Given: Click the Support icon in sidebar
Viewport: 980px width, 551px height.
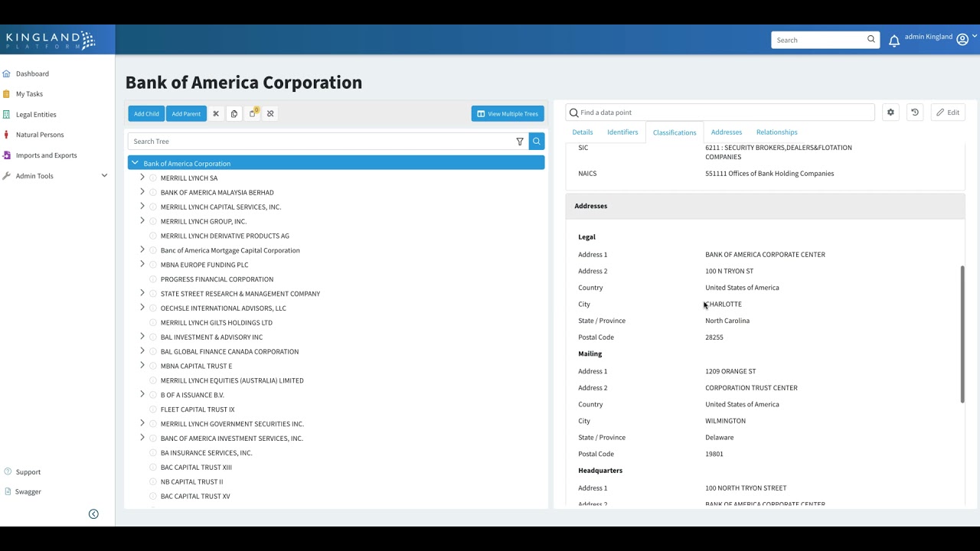Looking at the screenshot, I should click(x=8, y=472).
